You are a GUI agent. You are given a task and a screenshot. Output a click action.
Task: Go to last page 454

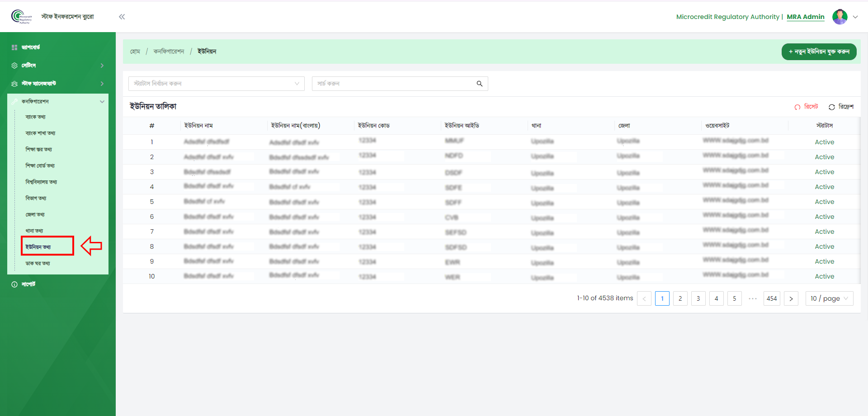pos(772,298)
